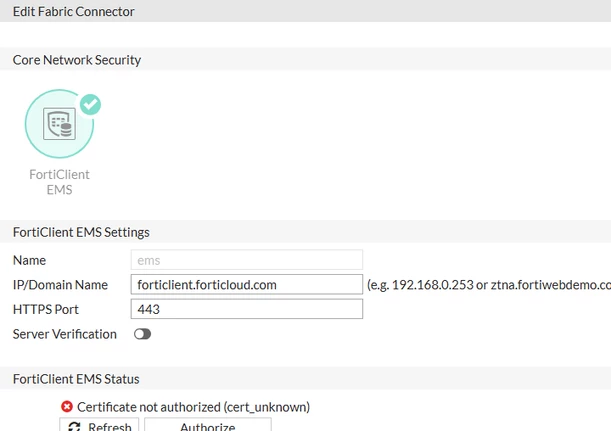The height and width of the screenshot is (431, 611).
Task: Click the greyed-out Name field containing ems
Action: (247, 260)
